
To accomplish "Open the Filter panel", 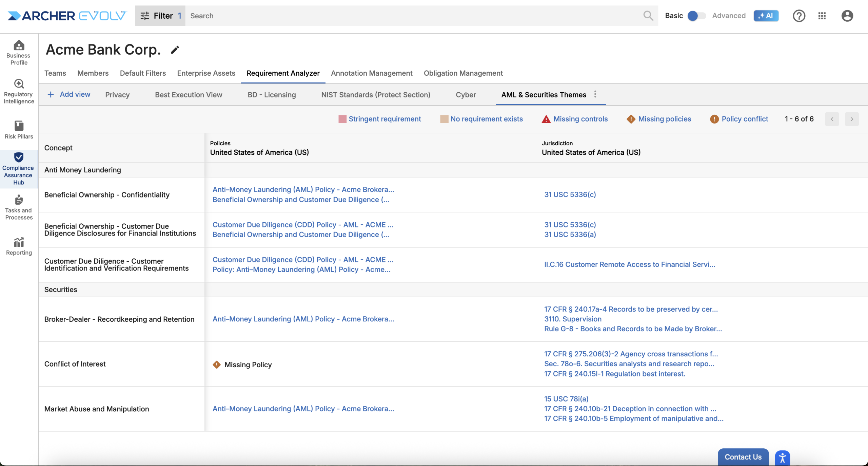I will point(160,16).
